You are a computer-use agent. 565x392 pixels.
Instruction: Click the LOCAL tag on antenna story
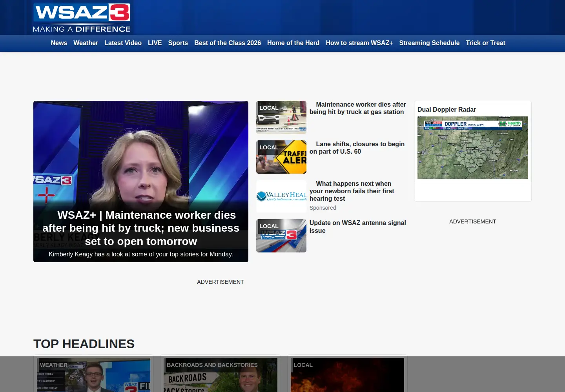269,226
